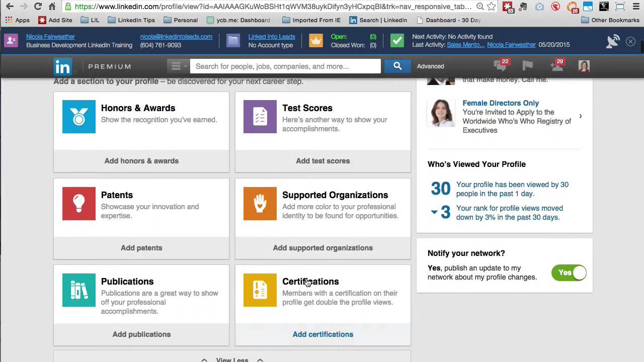Viewport: 644px width, 362px height.
Task: Click the yellow Certifications document icon
Action: [260, 290]
